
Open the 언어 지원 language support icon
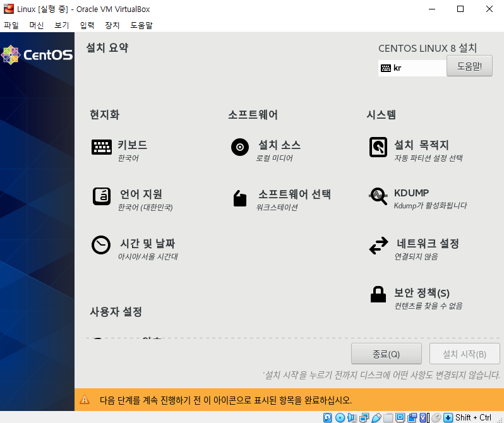tap(102, 196)
